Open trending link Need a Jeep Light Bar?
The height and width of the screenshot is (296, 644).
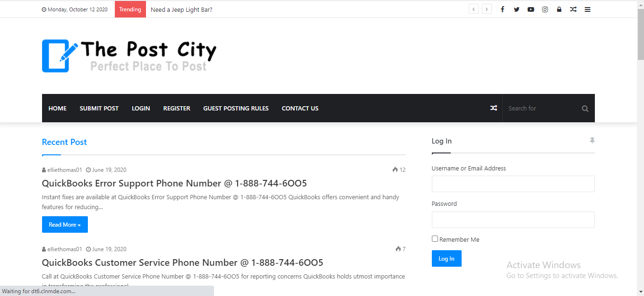click(181, 9)
